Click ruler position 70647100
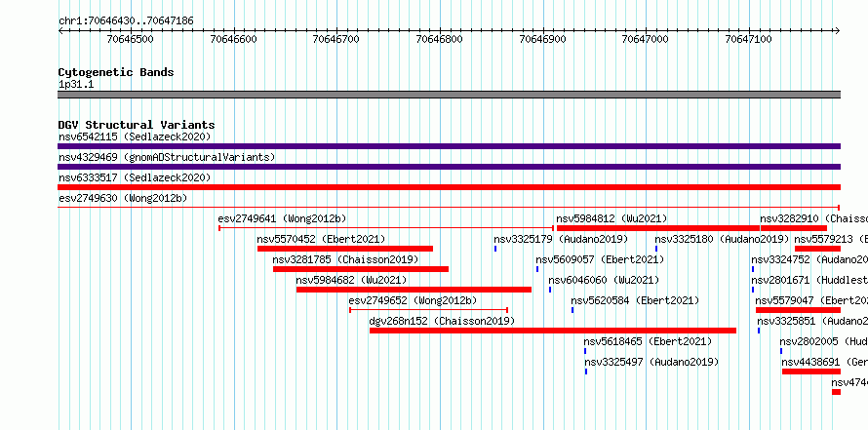 (x=748, y=39)
